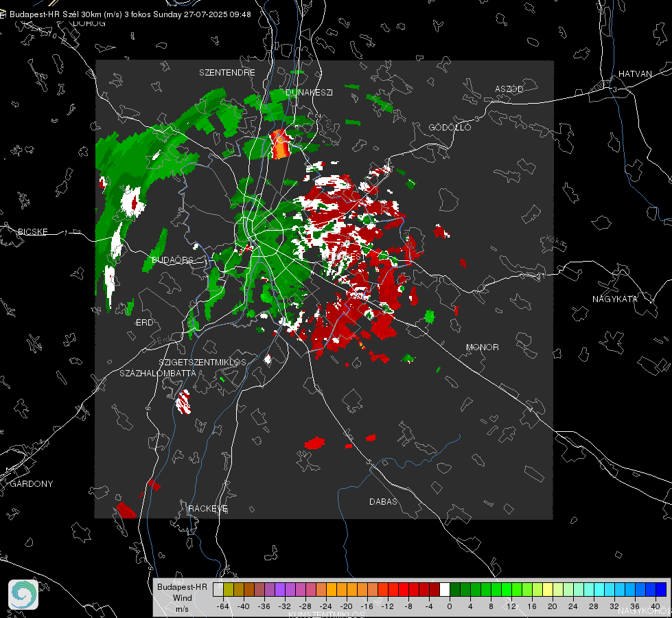672x618 pixels.
Task: Click the swirl logo icon
Action: click(x=23, y=595)
